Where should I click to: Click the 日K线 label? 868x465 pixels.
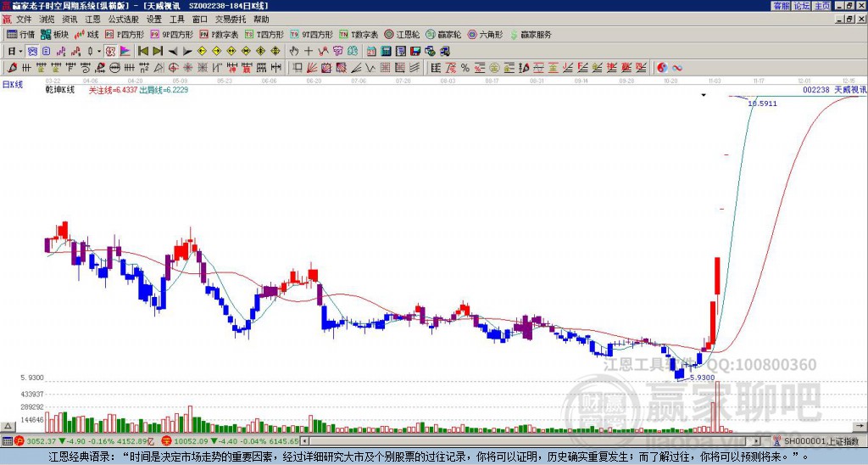(13, 85)
